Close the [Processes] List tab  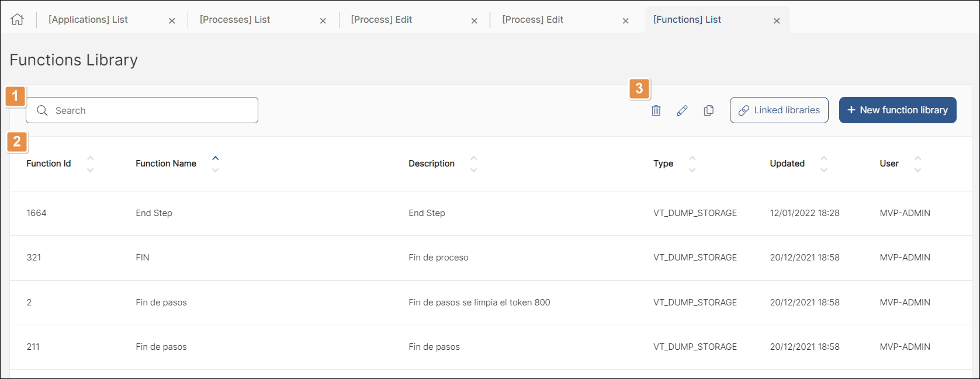click(323, 20)
